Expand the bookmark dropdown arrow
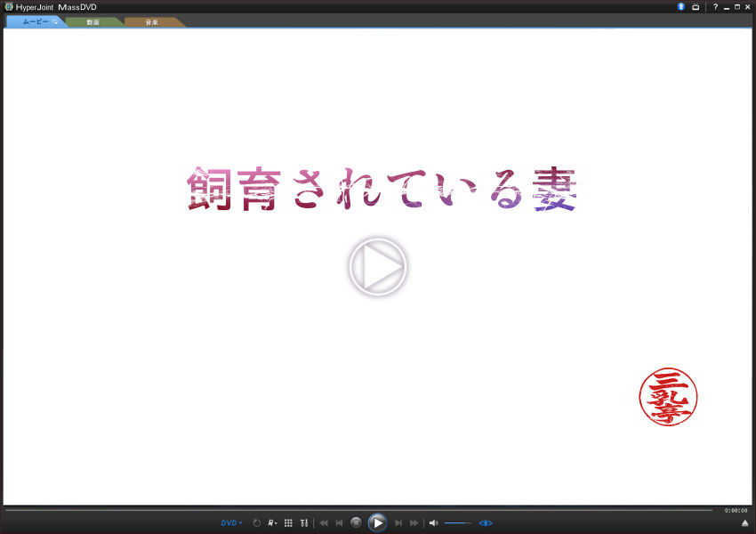This screenshot has height=534, width=756. (277, 524)
